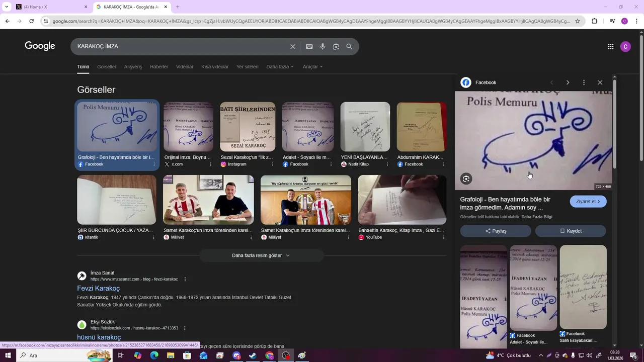This screenshot has width=644, height=362.
Task: Switch to Görseller tab
Action: (107, 67)
